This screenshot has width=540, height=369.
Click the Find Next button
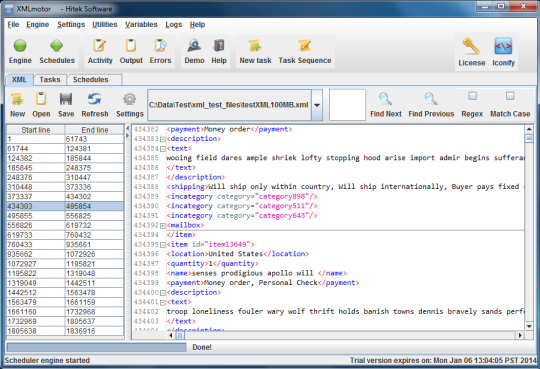click(x=385, y=105)
